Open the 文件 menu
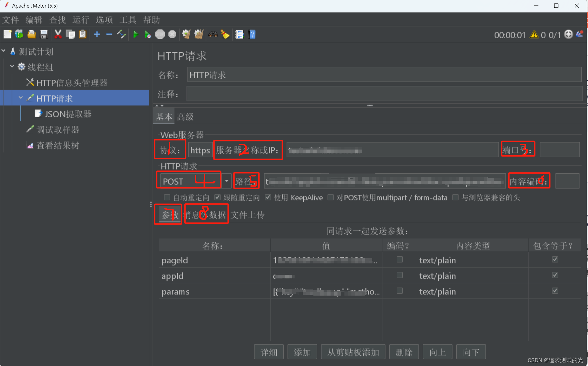The width and height of the screenshot is (588, 366). point(11,20)
